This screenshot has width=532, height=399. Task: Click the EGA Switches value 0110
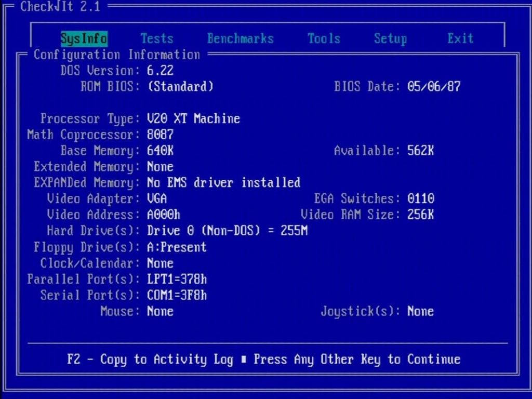tap(420, 199)
